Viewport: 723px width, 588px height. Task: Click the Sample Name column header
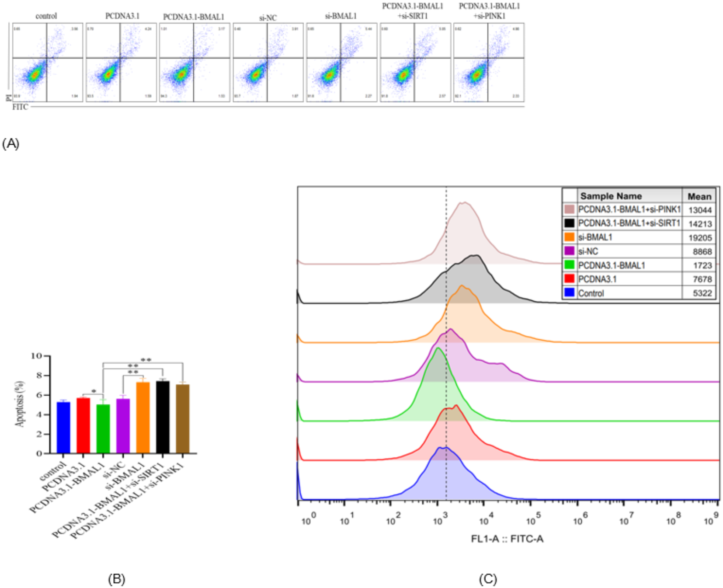click(x=611, y=196)
